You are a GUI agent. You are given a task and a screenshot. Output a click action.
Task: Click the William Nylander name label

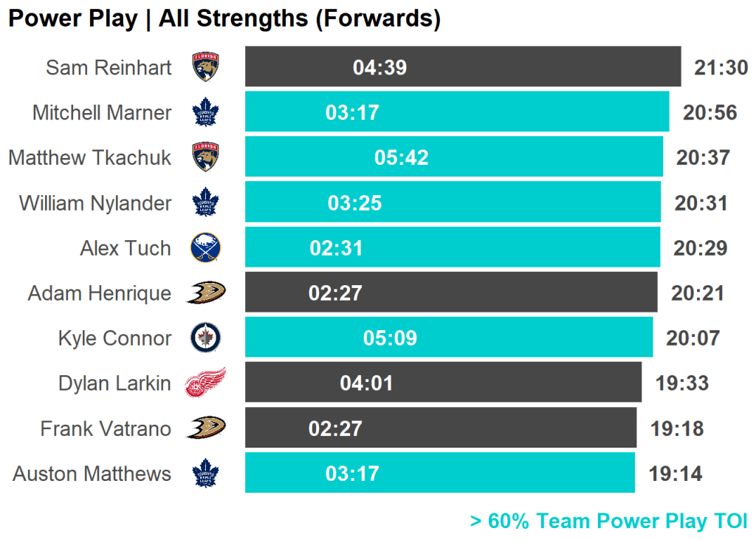[x=95, y=203]
